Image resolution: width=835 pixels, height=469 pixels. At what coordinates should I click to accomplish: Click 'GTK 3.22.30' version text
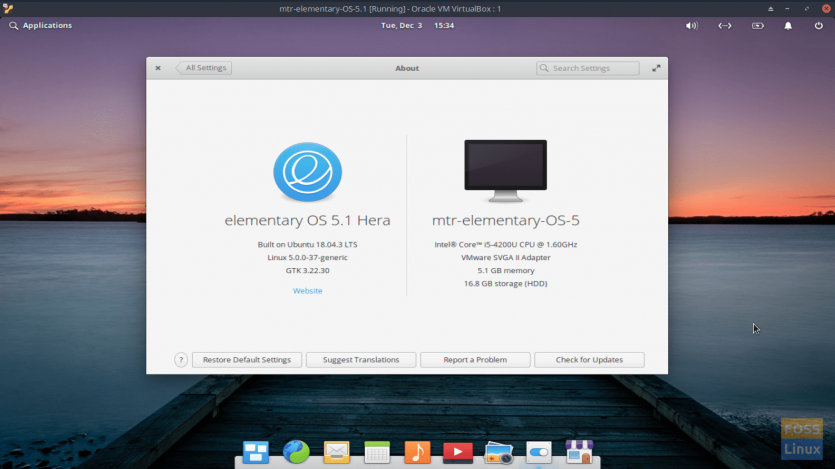point(307,270)
